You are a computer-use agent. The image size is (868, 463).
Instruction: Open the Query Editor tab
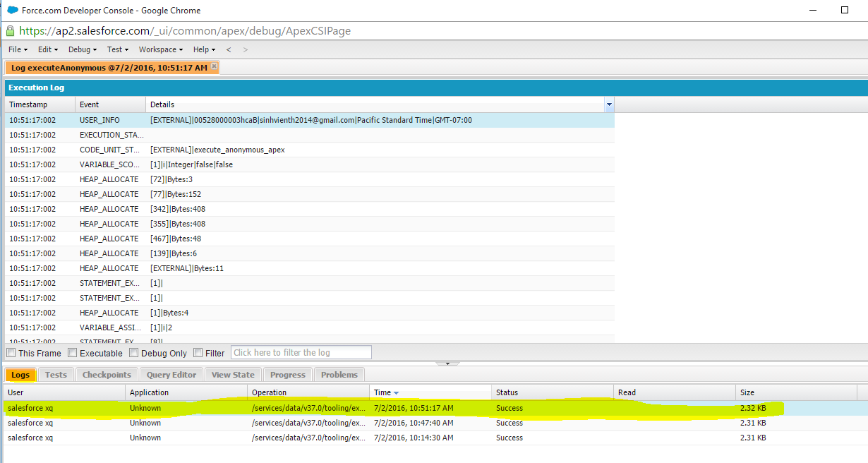(172, 375)
